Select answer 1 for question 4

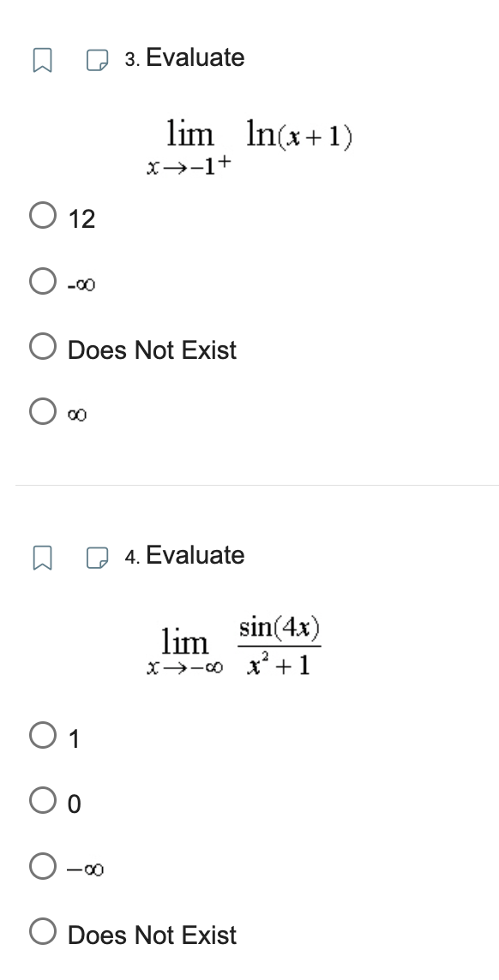[x=41, y=737]
